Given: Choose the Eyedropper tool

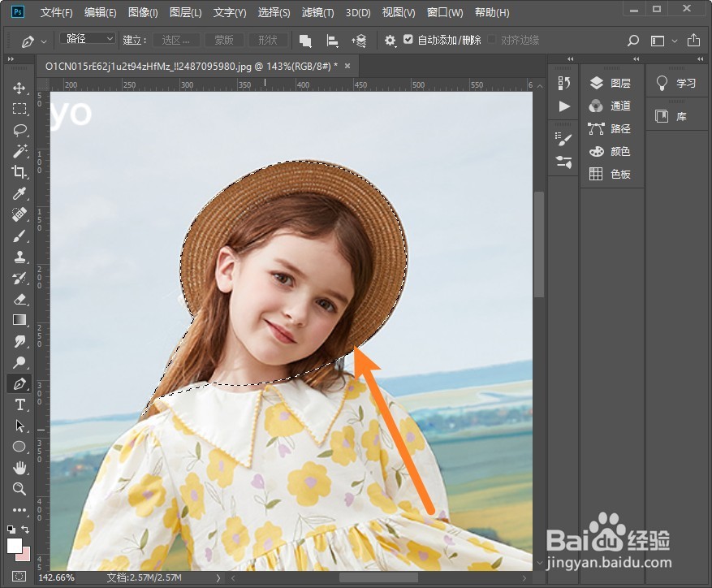Looking at the screenshot, I should point(19,193).
